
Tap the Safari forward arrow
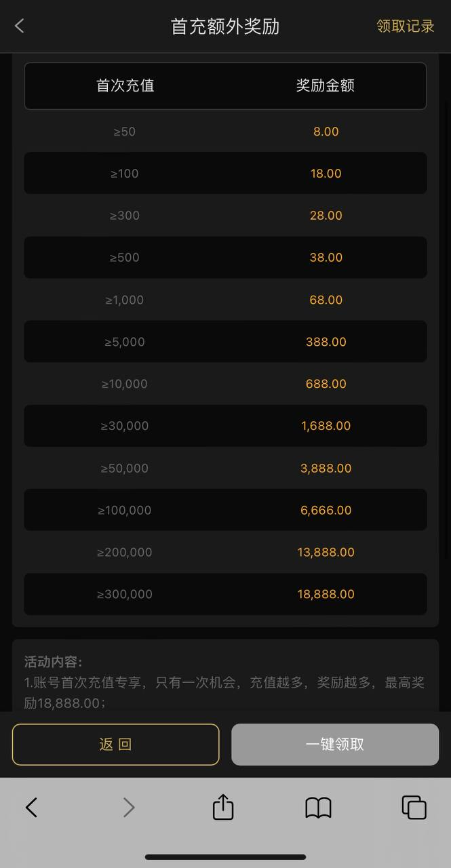click(128, 807)
